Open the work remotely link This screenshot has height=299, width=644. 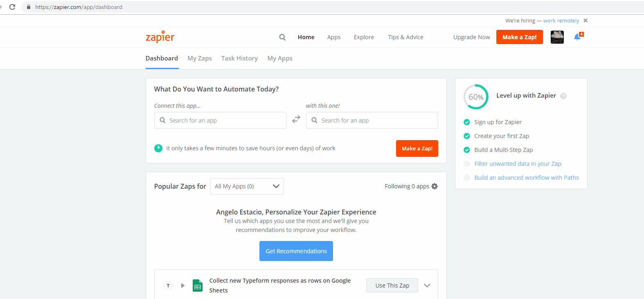[561, 21]
